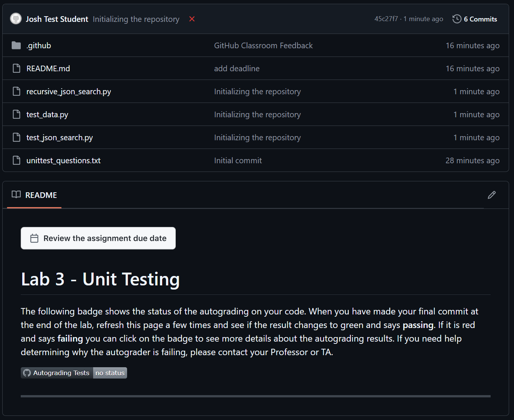Click the book icon beside README
This screenshot has height=420, width=514.
(16, 195)
